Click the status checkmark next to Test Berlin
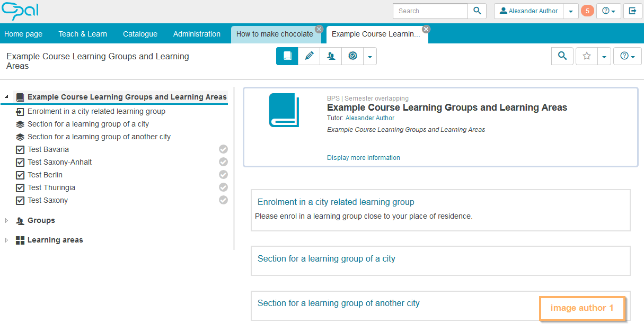644x332 pixels. click(x=224, y=175)
